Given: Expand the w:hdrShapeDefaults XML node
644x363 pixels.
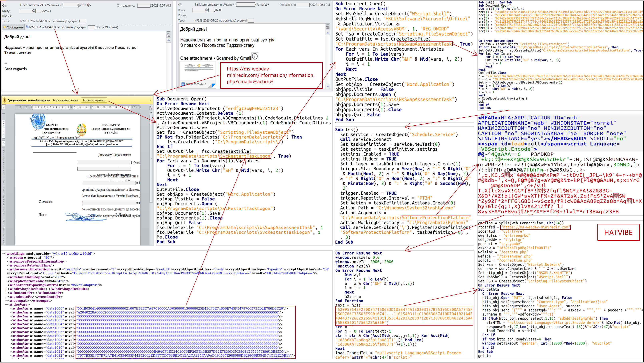Looking at the screenshot, I should pos(6,289).
